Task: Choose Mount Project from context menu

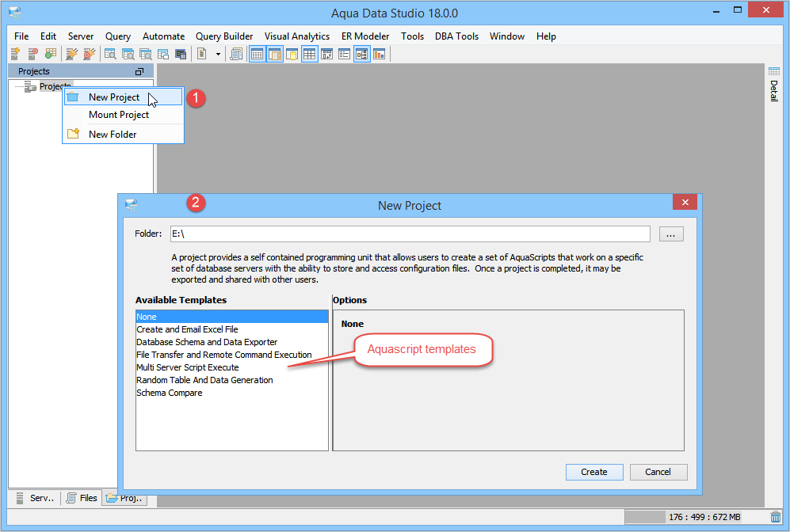Action: click(123, 115)
